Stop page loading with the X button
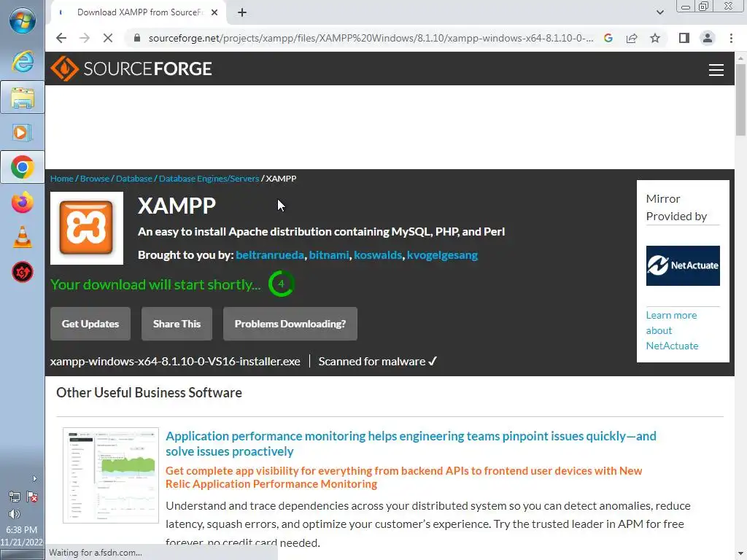747x560 pixels. tap(108, 38)
